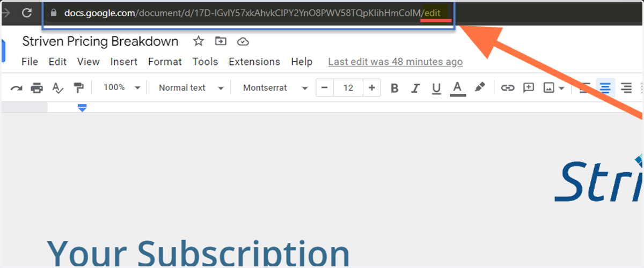Open 'Last edit was 48 minutes ago' link

[396, 62]
